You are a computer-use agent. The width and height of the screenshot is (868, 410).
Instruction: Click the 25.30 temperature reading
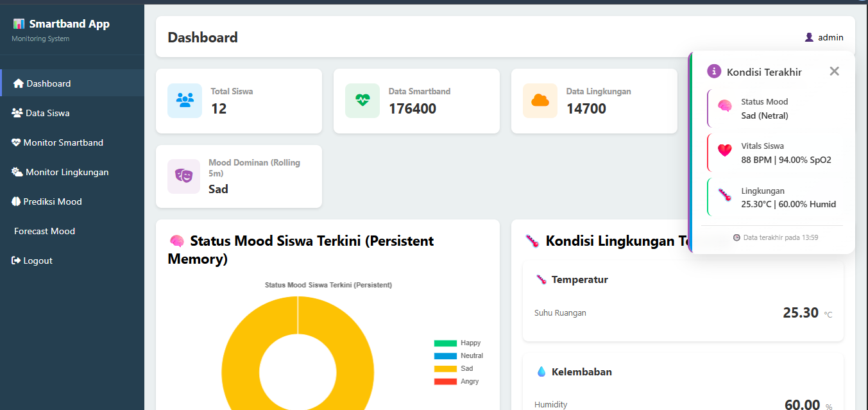coord(801,313)
